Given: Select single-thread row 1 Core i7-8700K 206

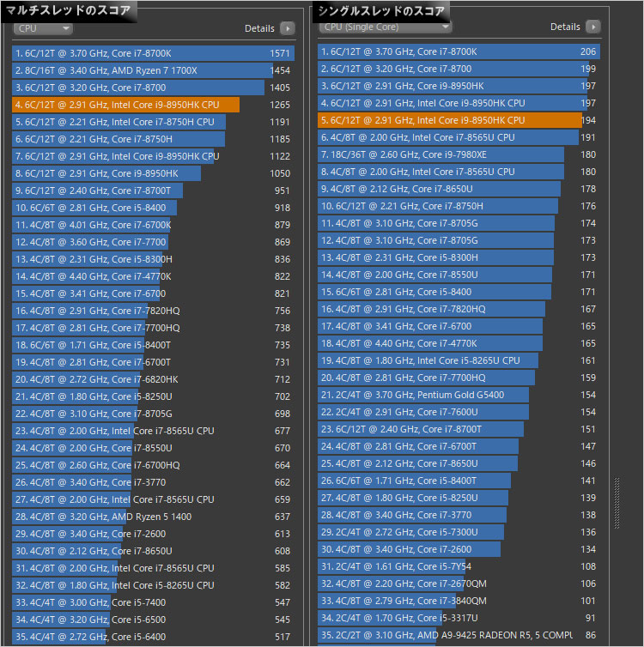Looking at the screenshot, I should (x=459, y=51).
